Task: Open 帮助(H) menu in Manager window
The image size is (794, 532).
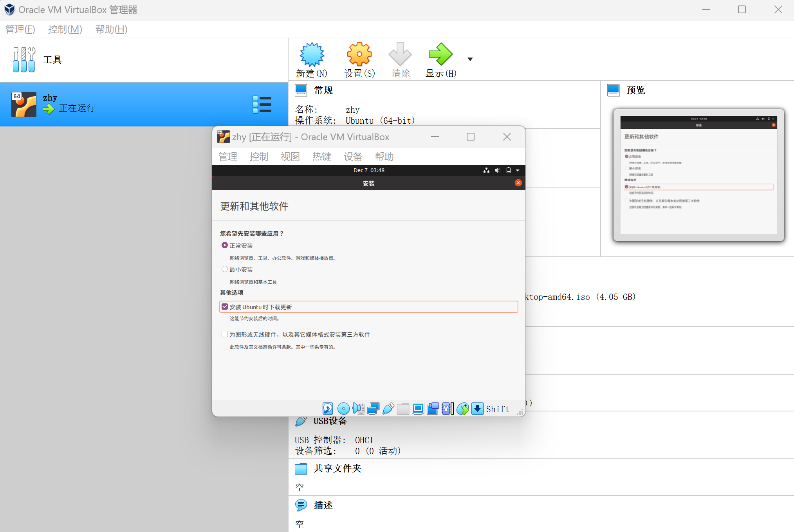Action: [x=111, y=29]
